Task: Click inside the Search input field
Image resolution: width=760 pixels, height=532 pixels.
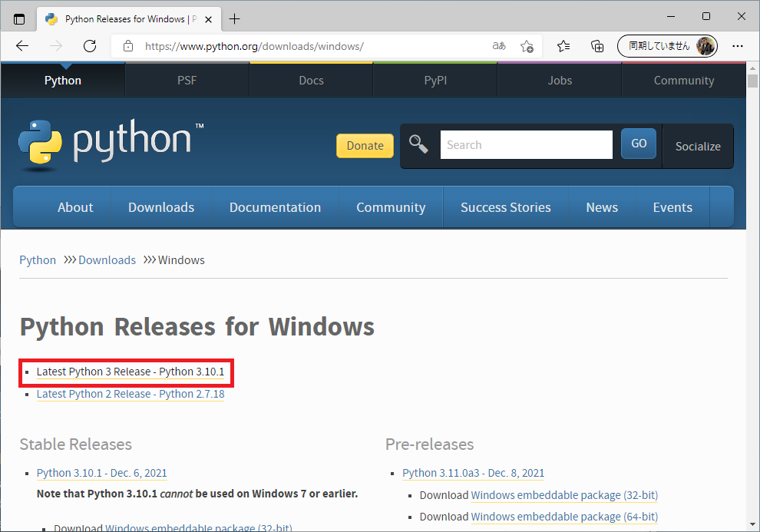Action: pos(526,144)
